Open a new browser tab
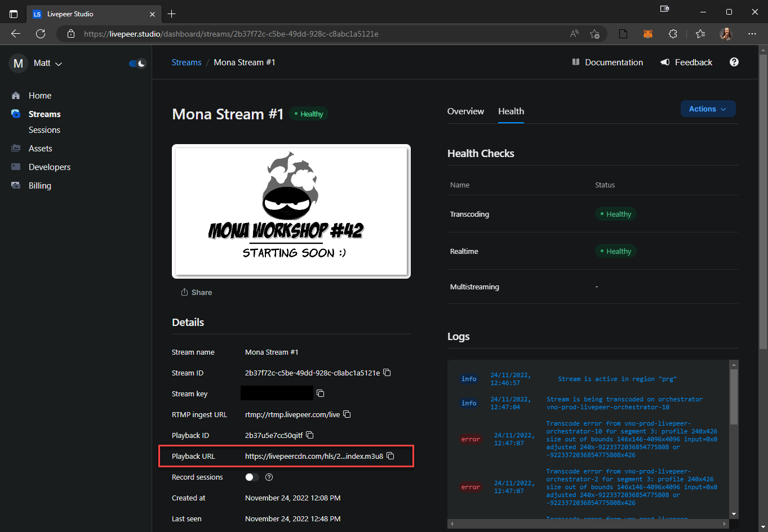This screenshot has width=768, height=532. click(x=172, y=14)
